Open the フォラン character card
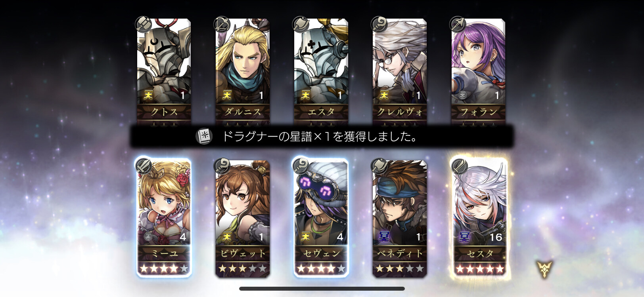The width and height of the screenshot is (644, 297). tap(478, 71)
